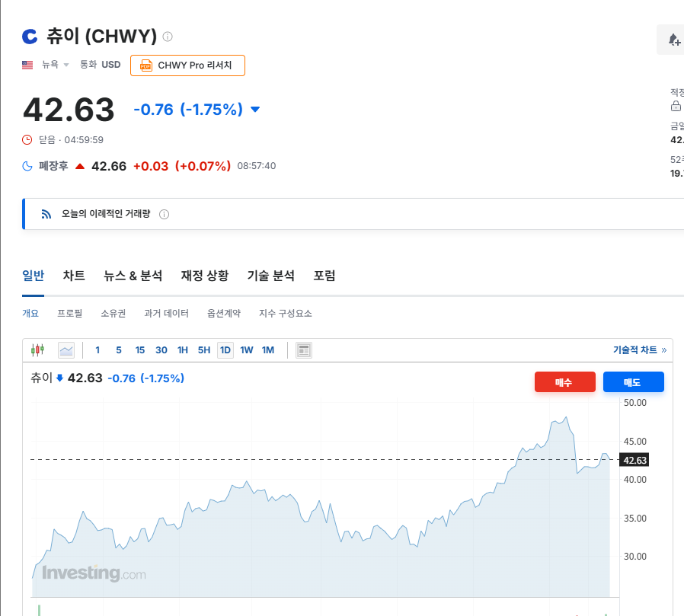
Task: Set chart interval to 5 minutes
Action: 119,350
